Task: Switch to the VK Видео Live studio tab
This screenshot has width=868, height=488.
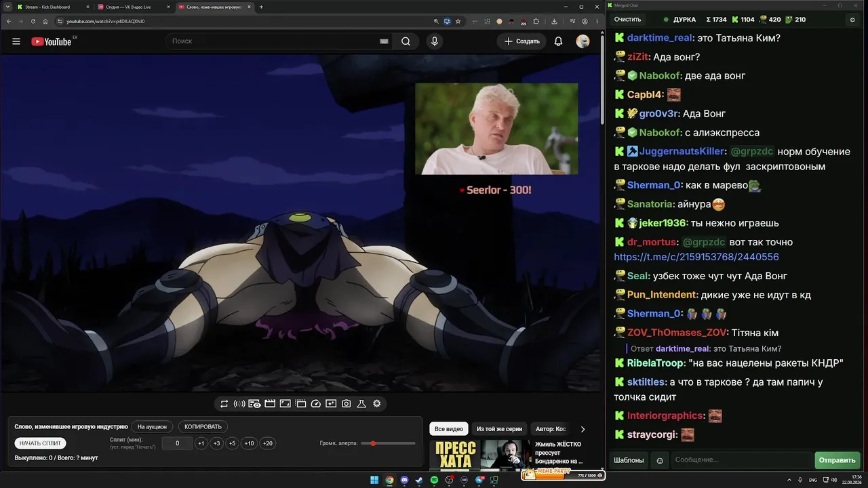Action: coord(134,7)
